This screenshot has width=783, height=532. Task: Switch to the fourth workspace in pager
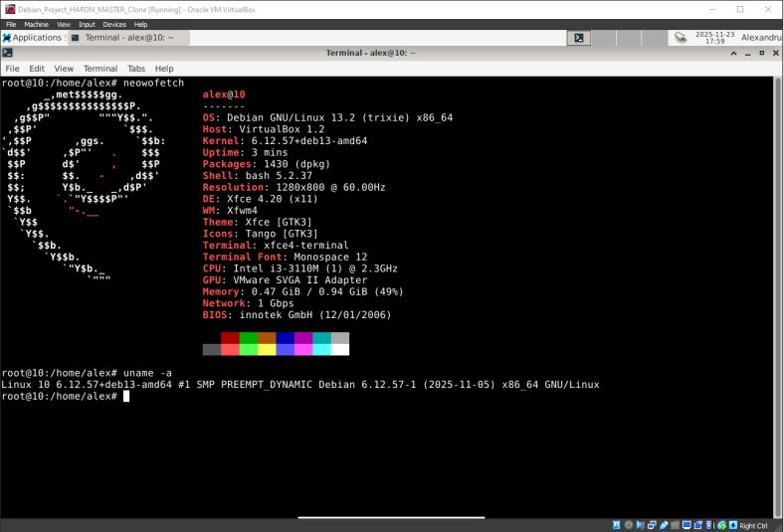[654, 38]
